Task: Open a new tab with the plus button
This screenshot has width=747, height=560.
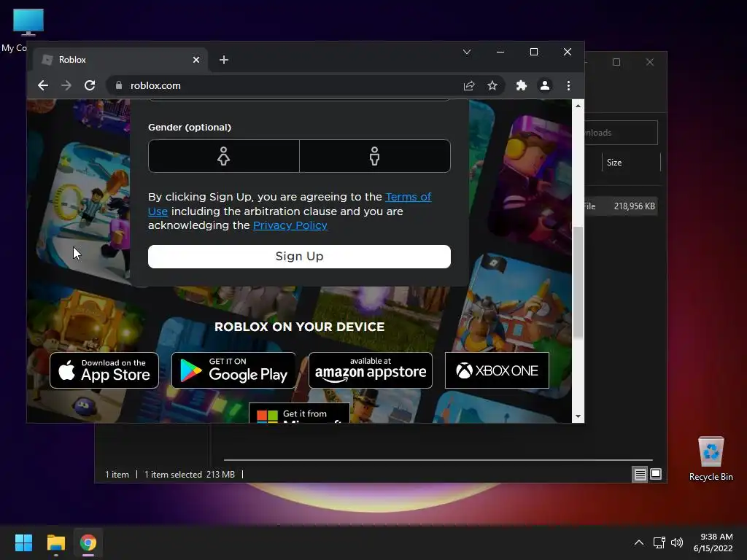Action: click(x=224, y=60)
